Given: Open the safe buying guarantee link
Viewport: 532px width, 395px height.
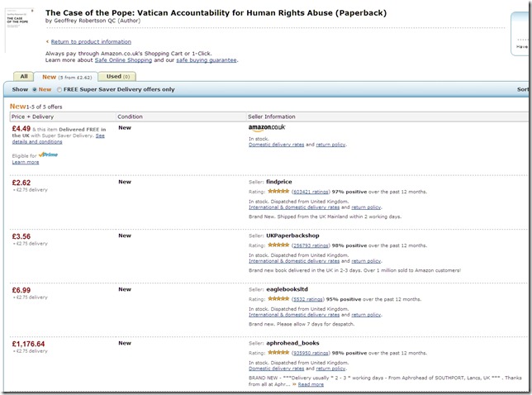Looking at the screenshot, I should click(205, 60).
